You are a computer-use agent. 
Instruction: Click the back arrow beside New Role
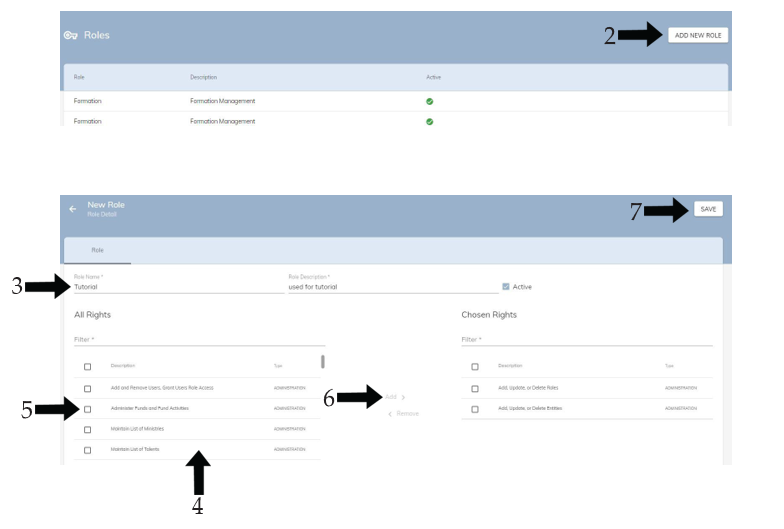[70, 208]
